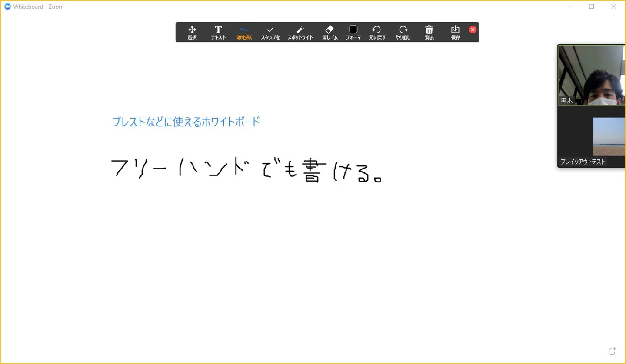The width and height of the screenshot is (626, 364).
Task: Open the フォーマ format color swatch
Action: 353,33
